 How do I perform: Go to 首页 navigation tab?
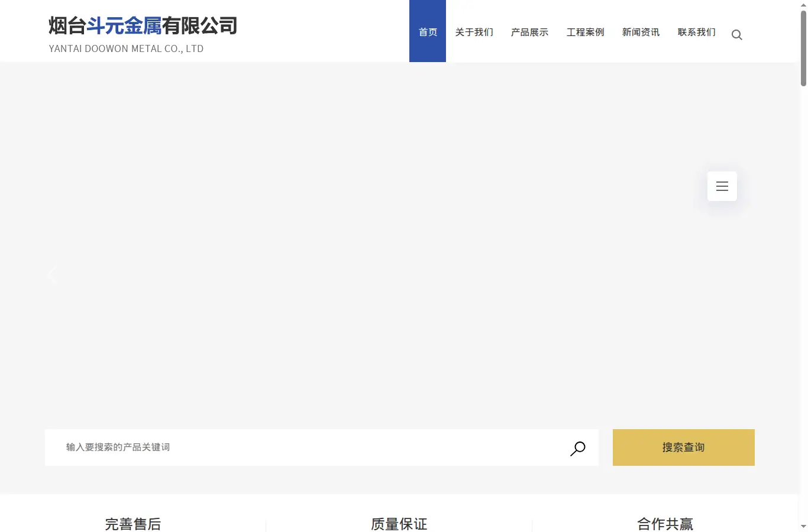pyautogui.click(x=428, y=31)
